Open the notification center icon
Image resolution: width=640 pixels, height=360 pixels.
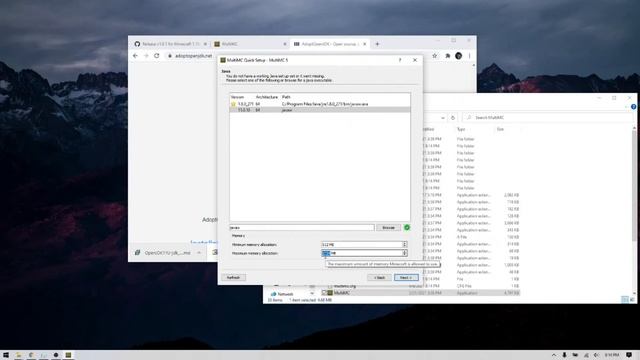pyautogui.click(x=629, y=355)
